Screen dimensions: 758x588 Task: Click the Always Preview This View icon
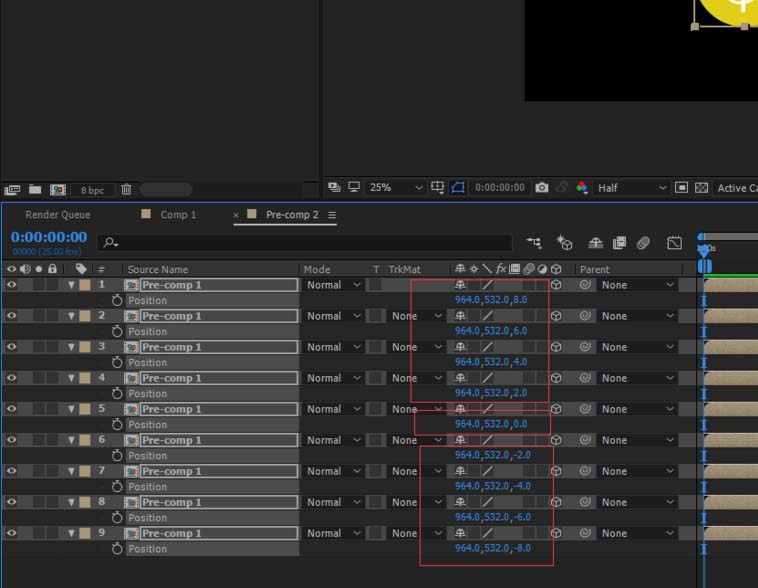pos(334,187)
